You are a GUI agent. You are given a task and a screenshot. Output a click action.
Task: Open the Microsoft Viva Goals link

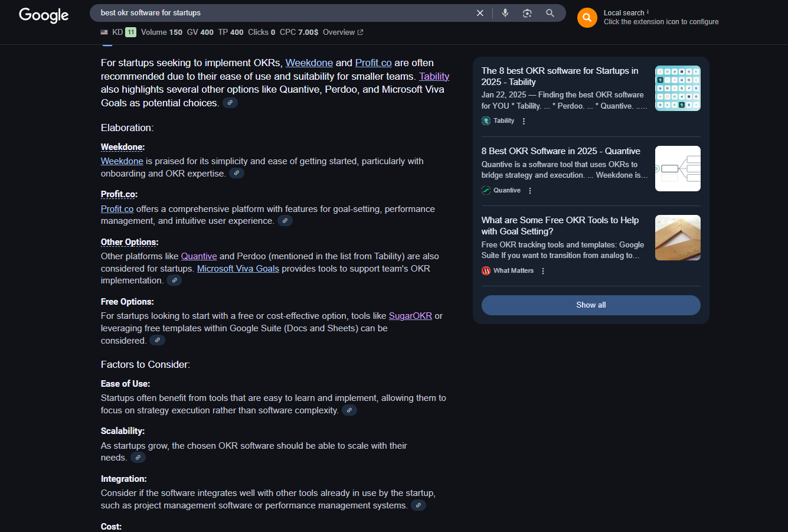coord(238,269)
